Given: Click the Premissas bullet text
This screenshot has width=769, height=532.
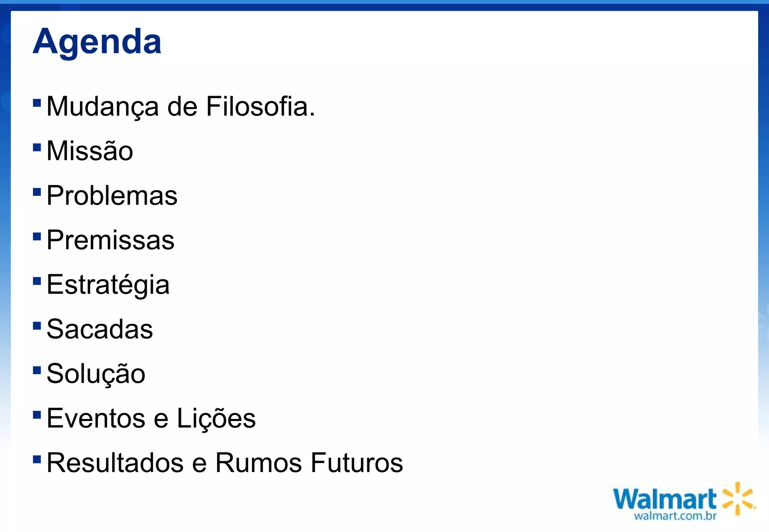Looking at the screenshot, I should pyautogui.click(x=110, y=240).
